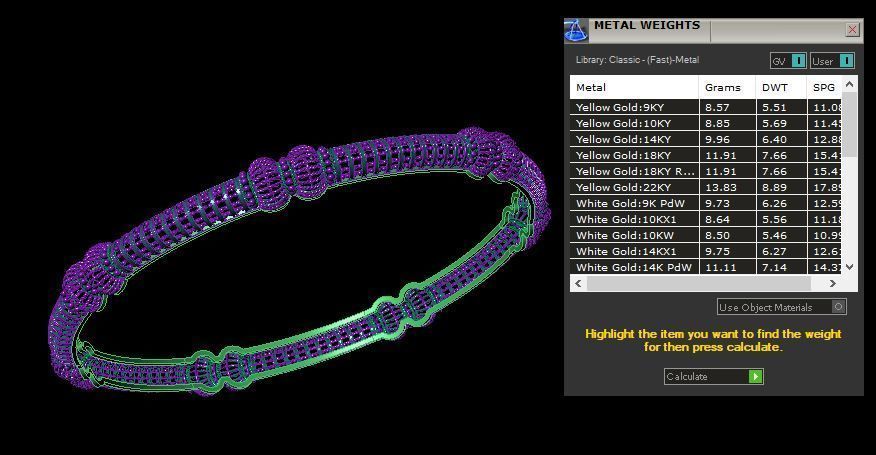The height and width of the screenshot is (455, 876).
Task: Toggle the GV library switch
Action: 788,60
